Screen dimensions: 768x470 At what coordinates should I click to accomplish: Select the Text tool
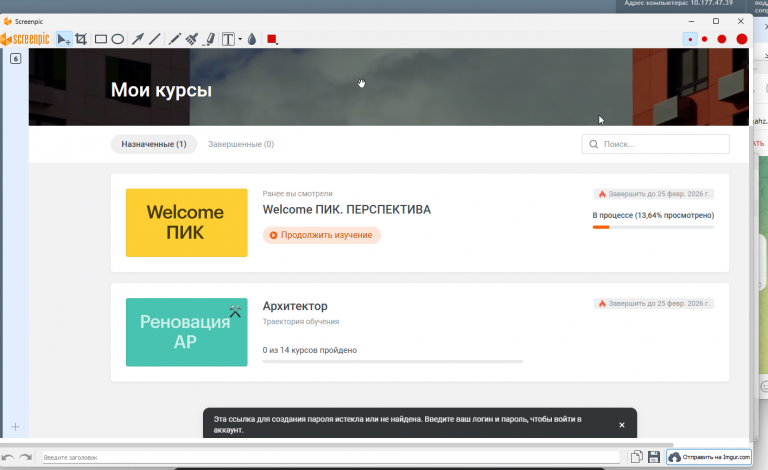pyautogui.click(x=228, y=39)
